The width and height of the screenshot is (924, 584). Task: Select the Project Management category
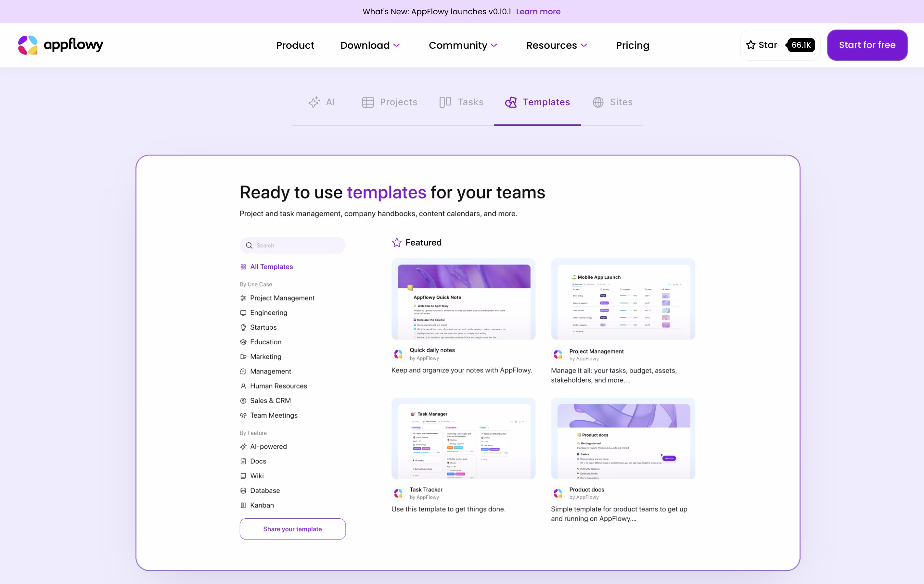(x=282, y=298)
